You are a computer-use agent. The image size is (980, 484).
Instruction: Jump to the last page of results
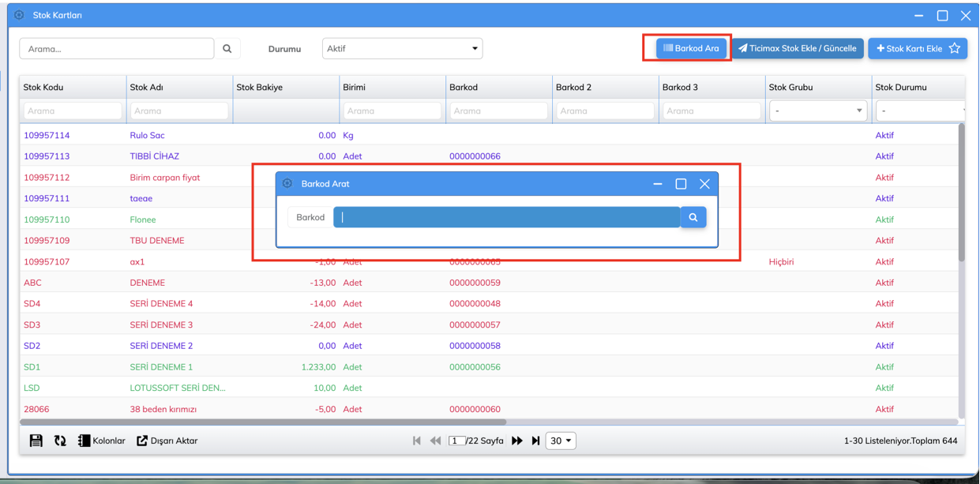point(535,441)
